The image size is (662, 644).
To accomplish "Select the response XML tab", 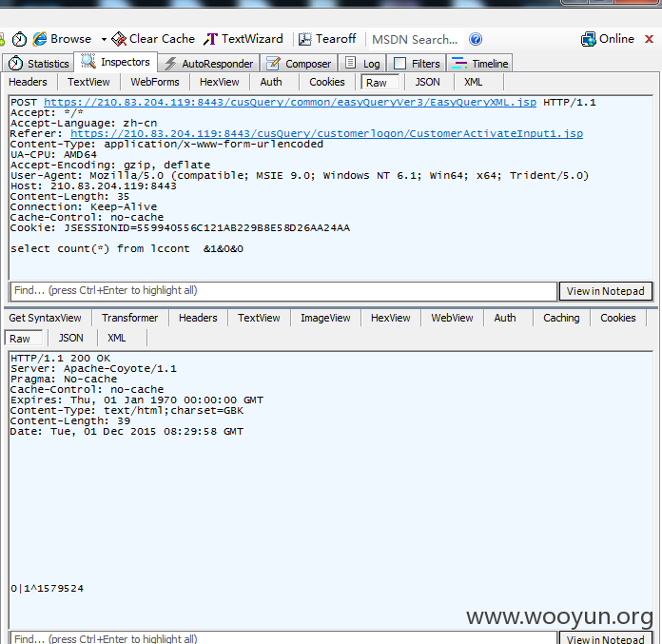I will coord(116,338).
